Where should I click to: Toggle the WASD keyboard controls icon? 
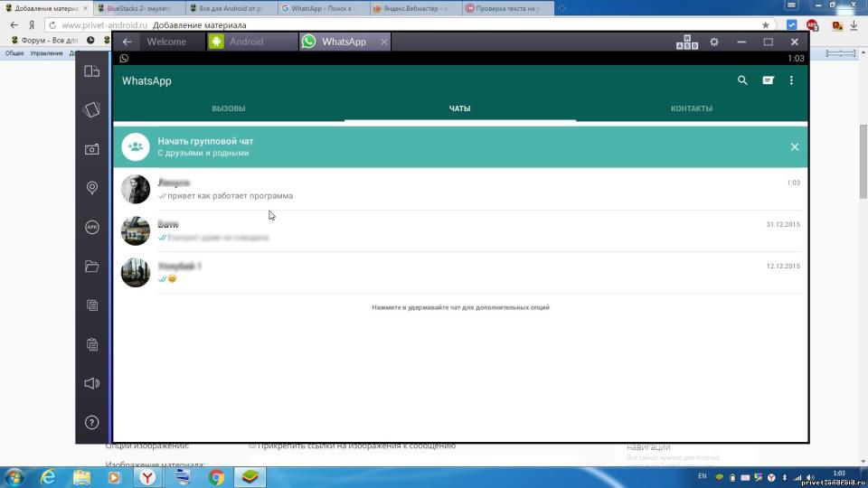click(x=687, y=42)
